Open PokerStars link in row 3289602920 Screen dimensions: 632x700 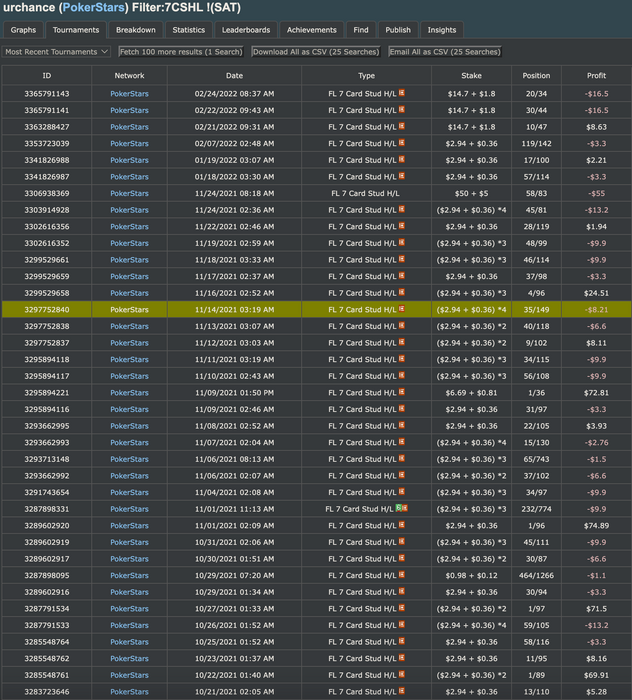(129, 525)
